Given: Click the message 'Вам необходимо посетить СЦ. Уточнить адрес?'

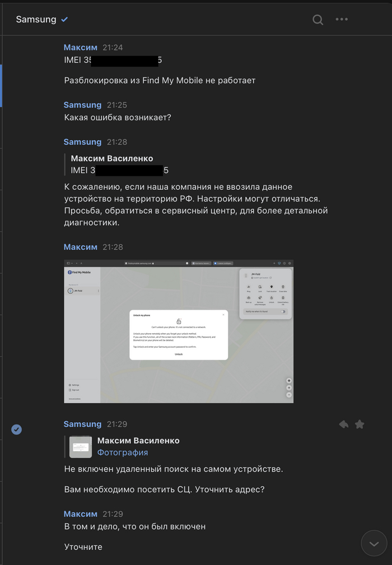Looking at the screenshot, I should click(x=164, y=490).
